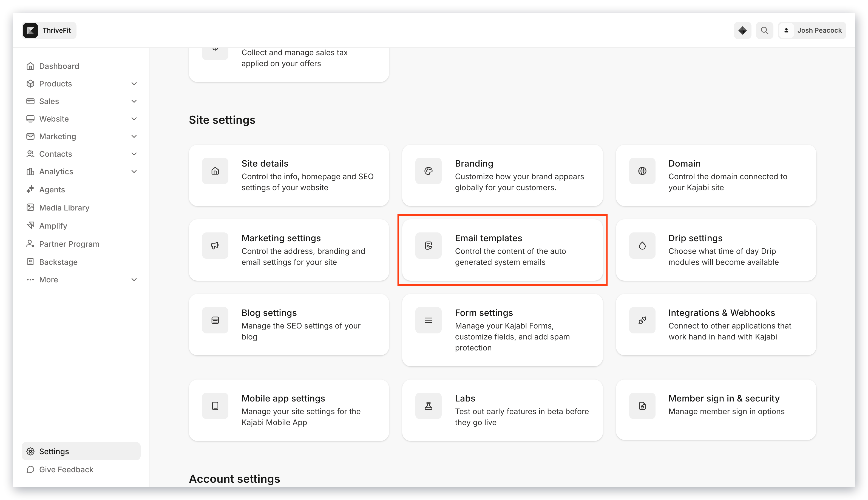Click the Domain globe icon
This screenshot has height=500, width=868.
[642, 171]
